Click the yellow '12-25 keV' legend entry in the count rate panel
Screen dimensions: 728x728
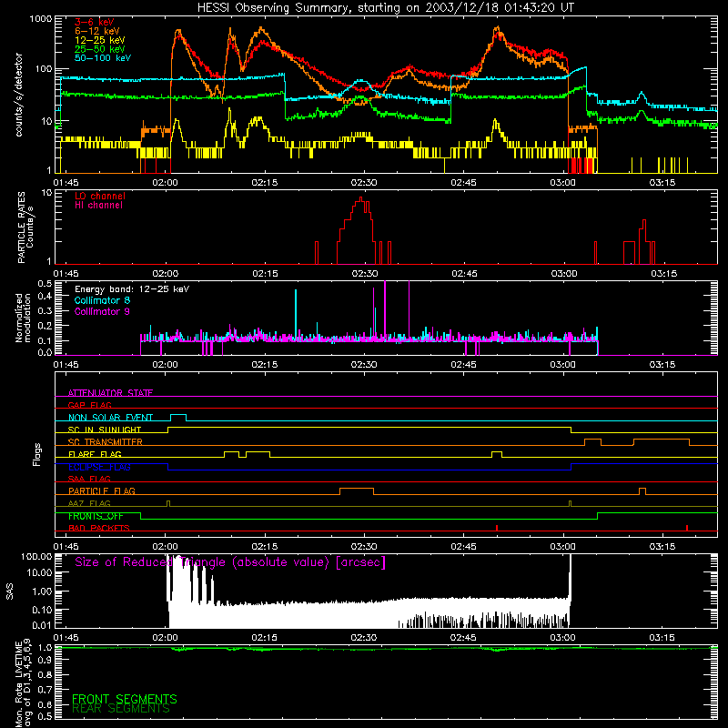click(100, 40)
